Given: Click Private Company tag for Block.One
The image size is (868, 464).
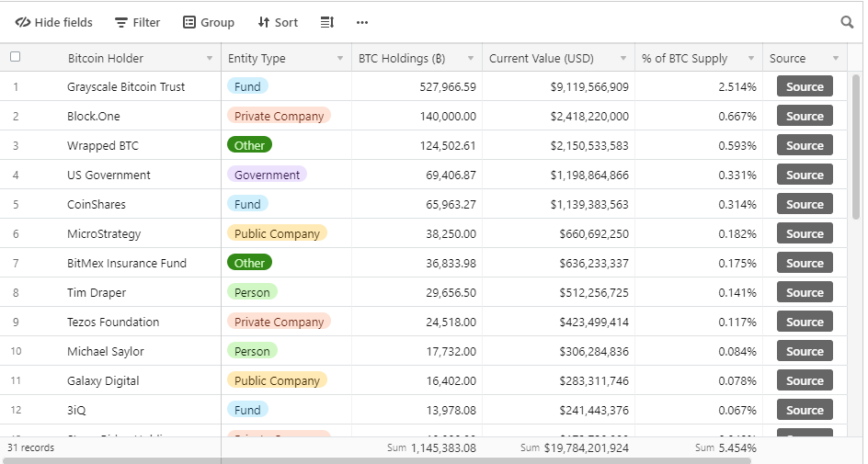Looking at the screenshot, I should [279, 116].
